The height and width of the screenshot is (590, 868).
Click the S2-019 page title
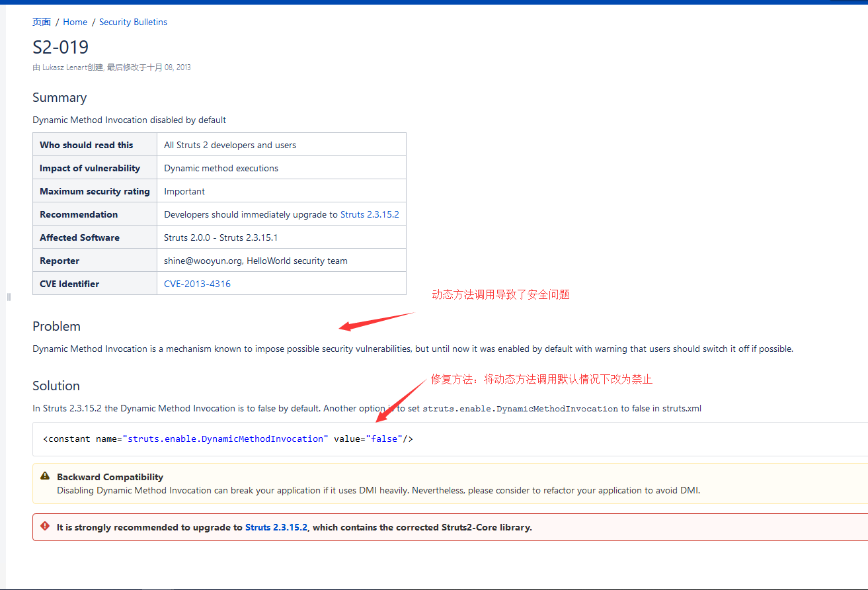(x=61, y=47)
